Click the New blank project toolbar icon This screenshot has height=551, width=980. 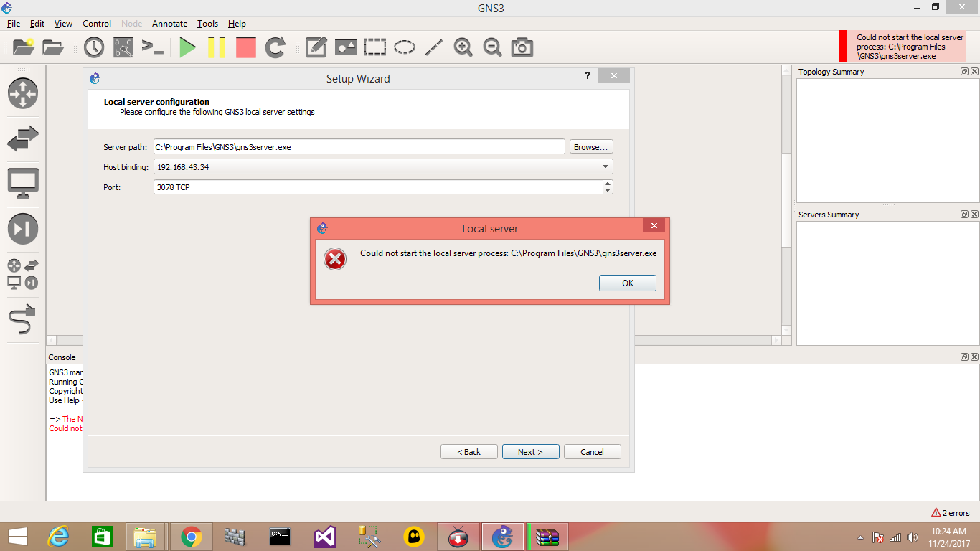point(24,47)
